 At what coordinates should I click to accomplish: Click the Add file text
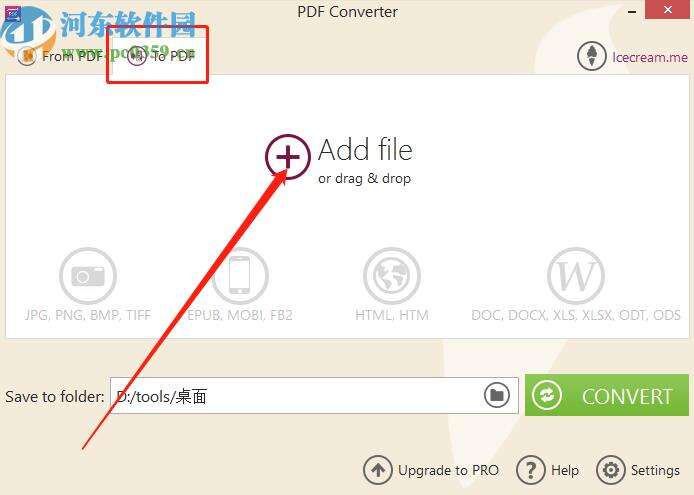(x=366, y=150)
